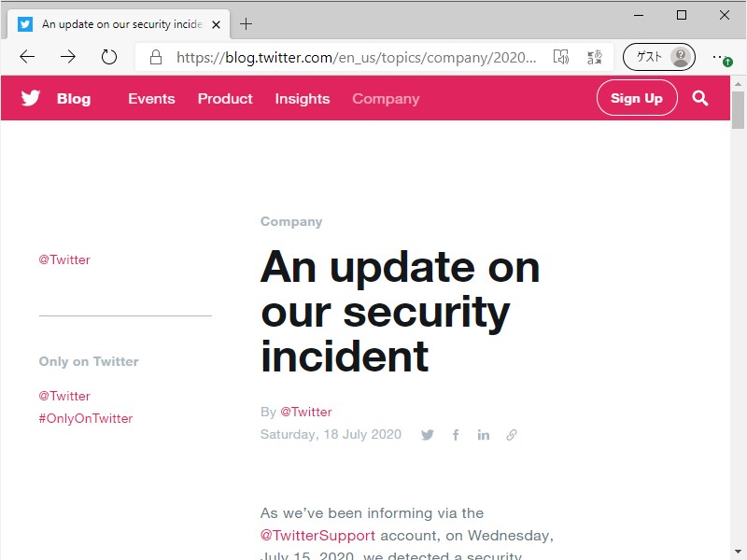This screenshot has height=560, width=747.
Task: Copy article link with chain icon
Action: point(511,435)
